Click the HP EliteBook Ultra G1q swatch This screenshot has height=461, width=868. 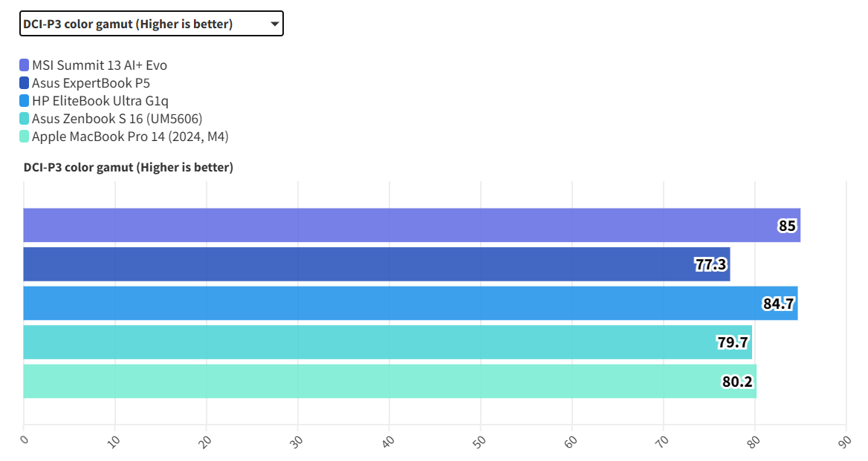click(x=25, y=101)
